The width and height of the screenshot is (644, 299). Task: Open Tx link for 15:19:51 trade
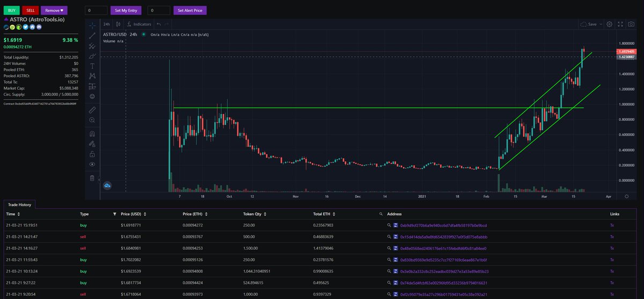(x=612, y=226)
